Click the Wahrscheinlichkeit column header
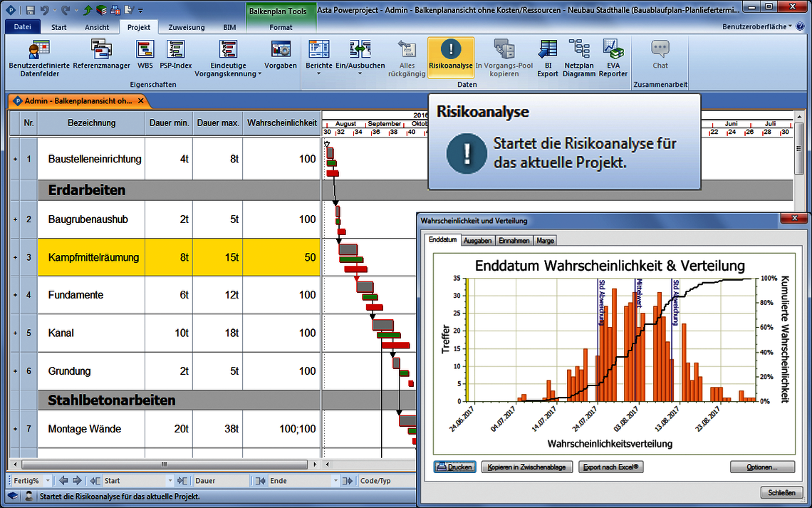812x508 pixels. (282, 123)
